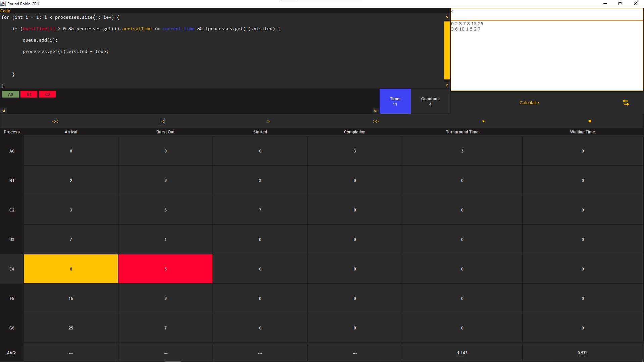The width and height of the screenshot is (644, 362).
Task: Click the queue strip right arrow
Action: [x=376, y=111]
